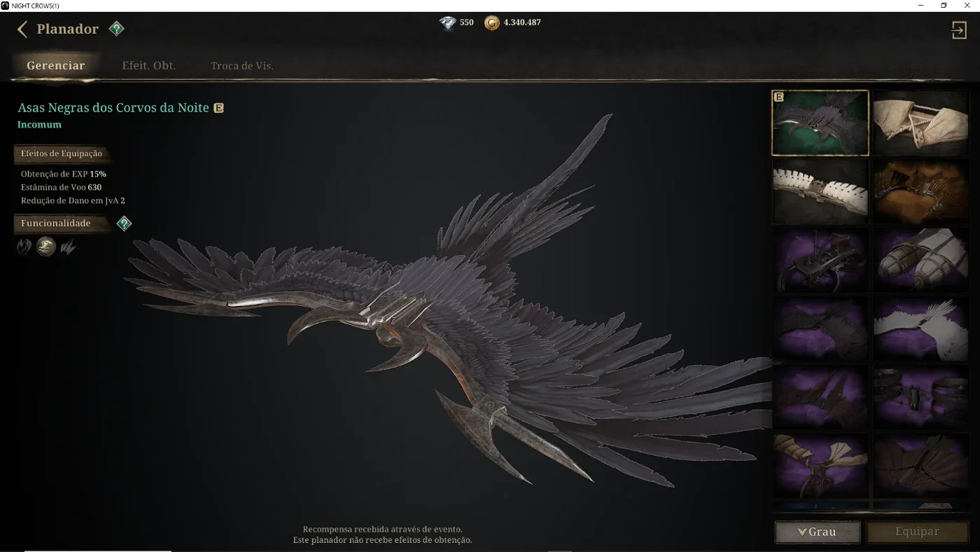Click the diamond balance 550

[467, 22]
